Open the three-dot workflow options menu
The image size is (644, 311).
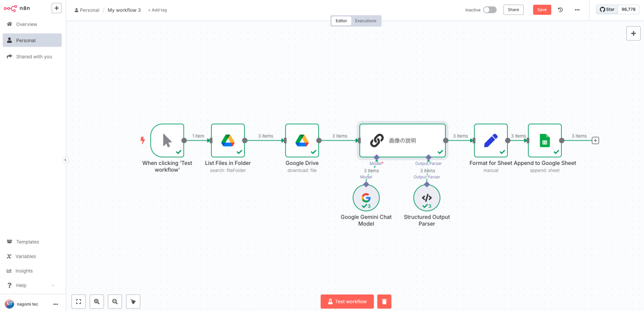577,10
